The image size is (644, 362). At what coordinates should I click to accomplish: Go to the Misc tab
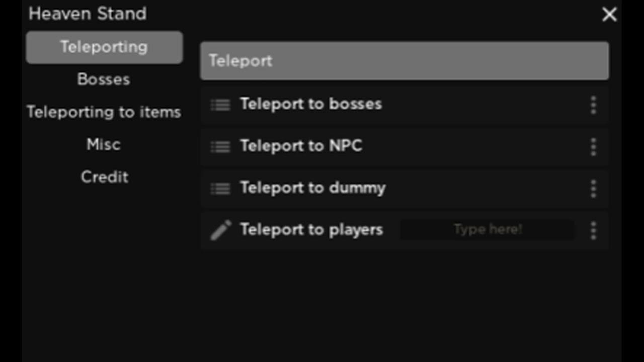coord(104,144)
